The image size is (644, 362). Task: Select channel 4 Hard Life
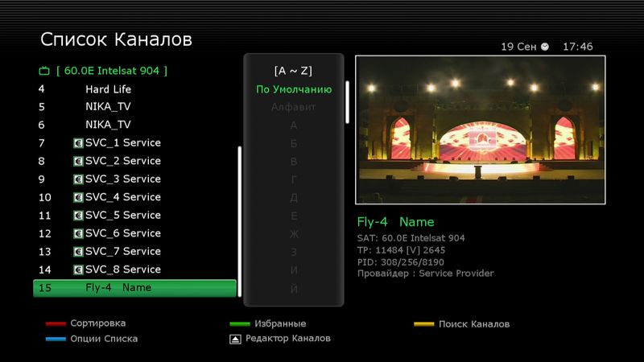pyautogui.click(x=108, y=89)
